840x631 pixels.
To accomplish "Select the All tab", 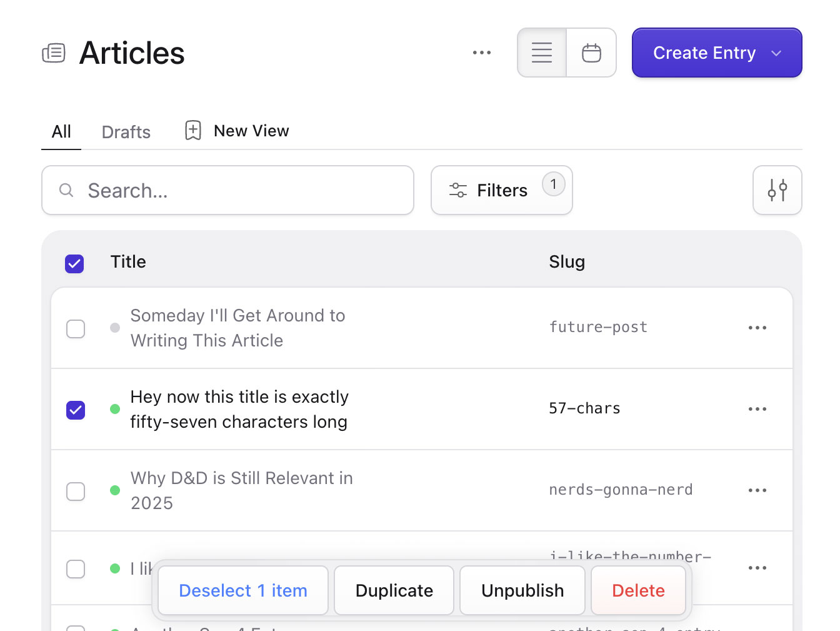I will (61, 131).
